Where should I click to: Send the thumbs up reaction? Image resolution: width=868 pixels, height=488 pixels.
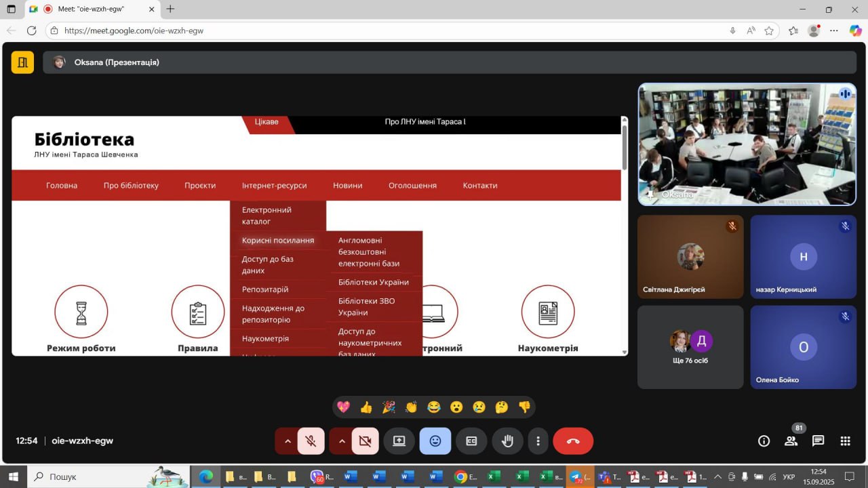pos(366,407)
